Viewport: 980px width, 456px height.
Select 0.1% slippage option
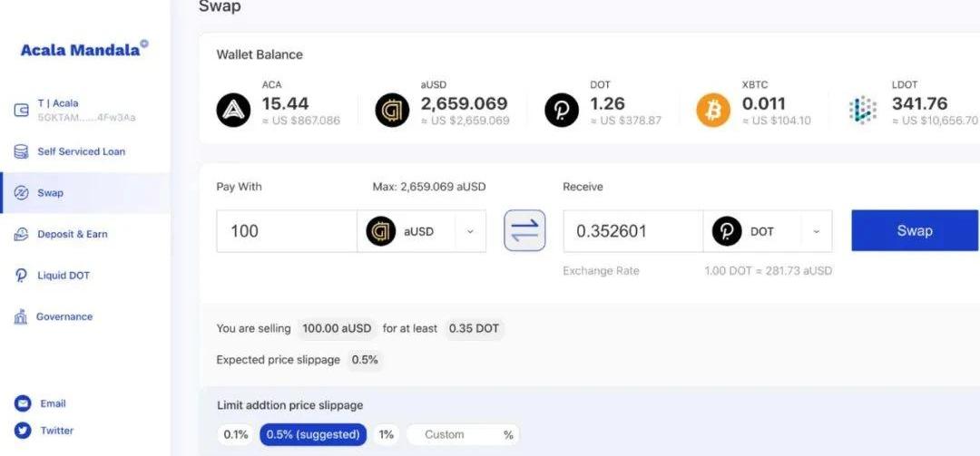235,434
